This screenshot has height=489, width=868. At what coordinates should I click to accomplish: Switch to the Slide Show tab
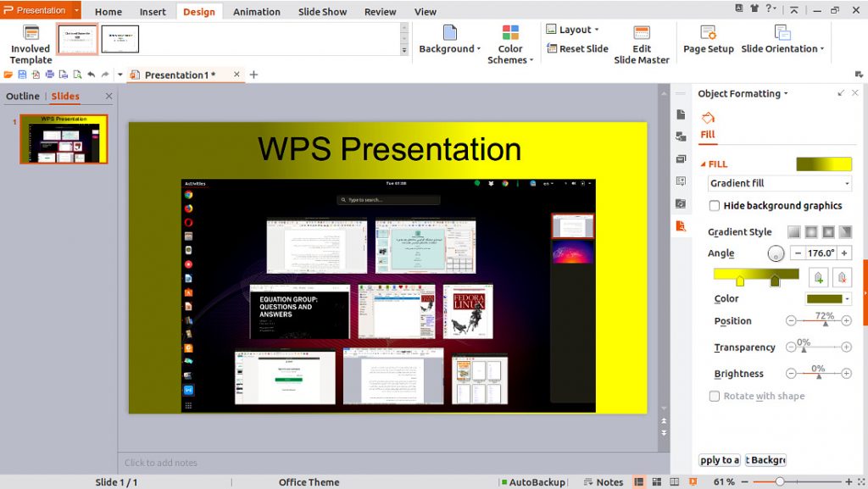(x=322, y=12)
